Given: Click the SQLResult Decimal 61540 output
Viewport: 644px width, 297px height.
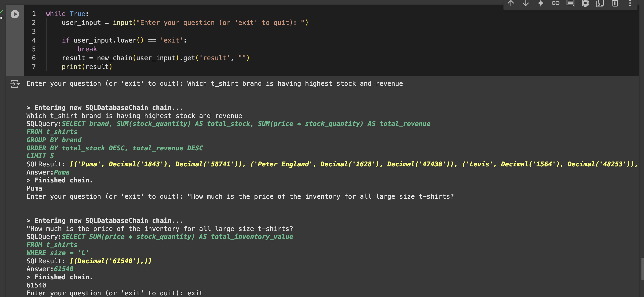Looking at the screenshot, I should [111, 261].
